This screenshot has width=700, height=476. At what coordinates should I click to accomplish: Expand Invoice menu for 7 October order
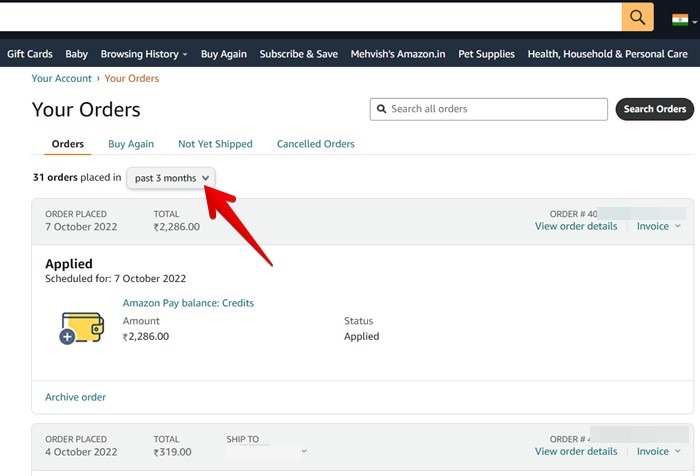click(658, 226)
